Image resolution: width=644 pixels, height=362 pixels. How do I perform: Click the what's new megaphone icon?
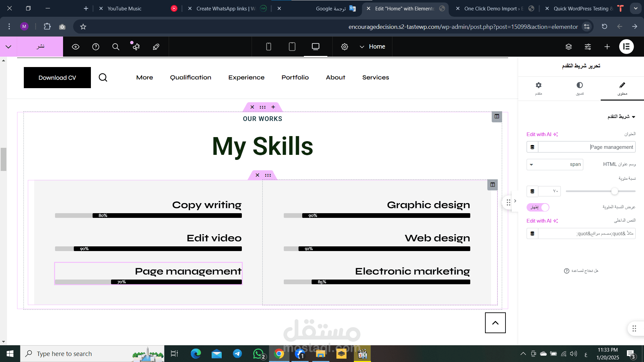(136, 47)
